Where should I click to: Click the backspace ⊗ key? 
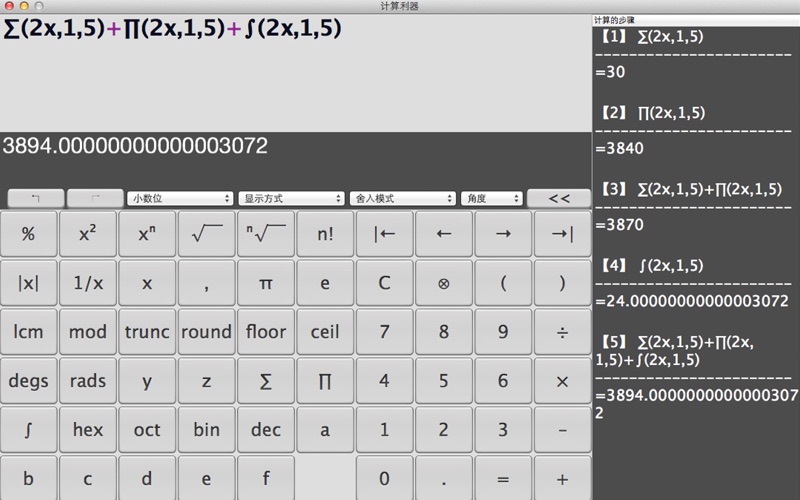point(443,283)
